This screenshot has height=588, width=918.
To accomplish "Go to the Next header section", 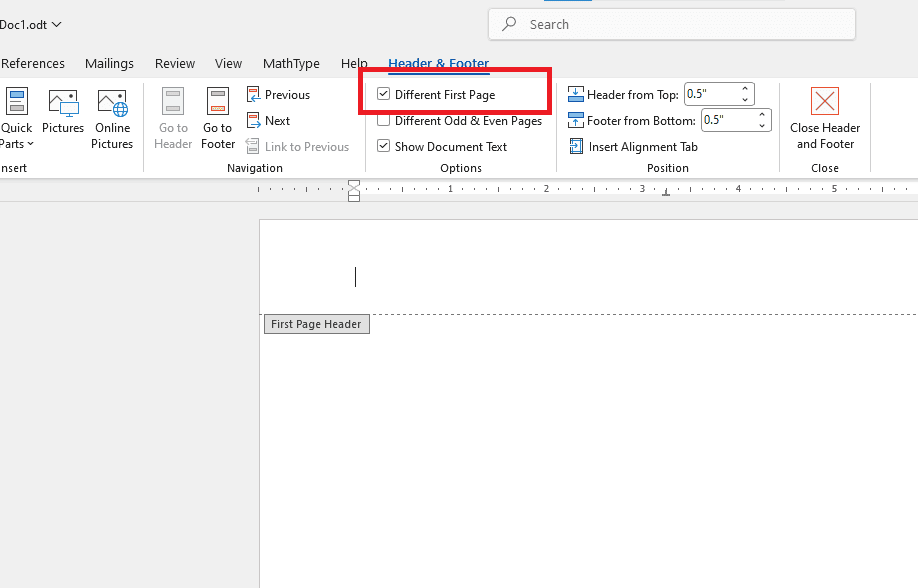I will point(269,121).
